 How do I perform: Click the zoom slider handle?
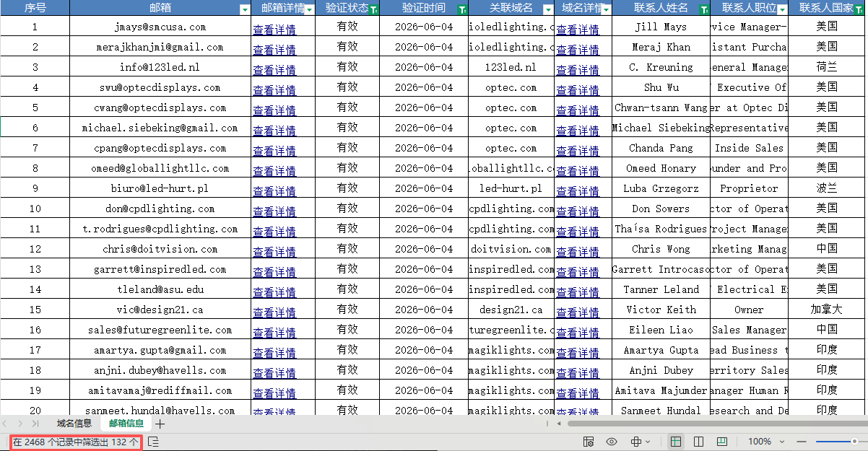click(x=854, y=442)
